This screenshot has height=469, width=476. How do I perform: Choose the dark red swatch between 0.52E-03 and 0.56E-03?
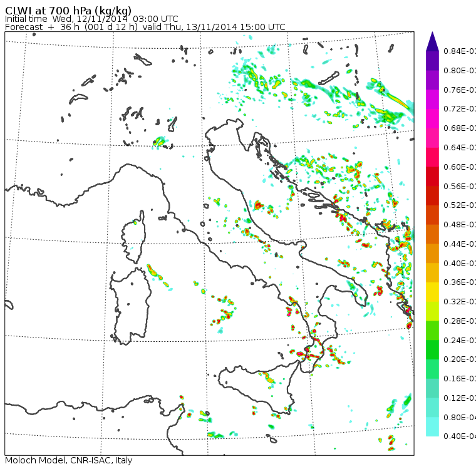pos(432,196)
